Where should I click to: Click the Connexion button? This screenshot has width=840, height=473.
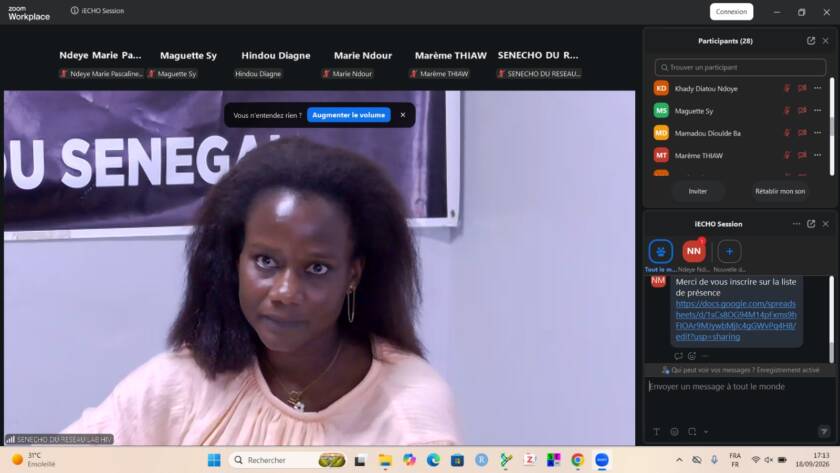(x=731, y=12)
